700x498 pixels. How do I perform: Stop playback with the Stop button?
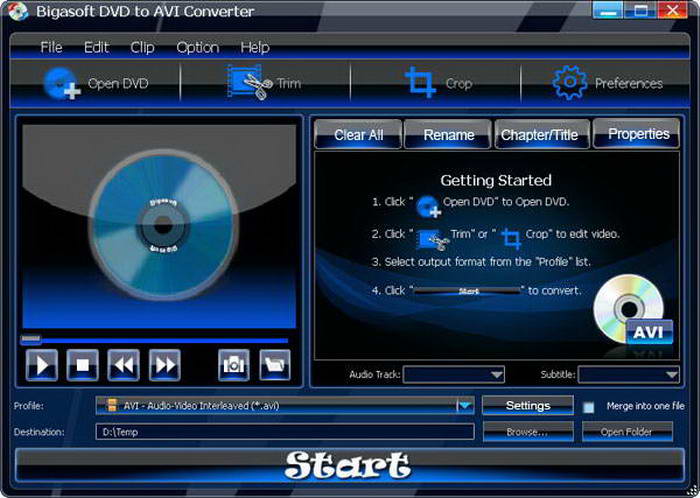(x=82, y=365)
